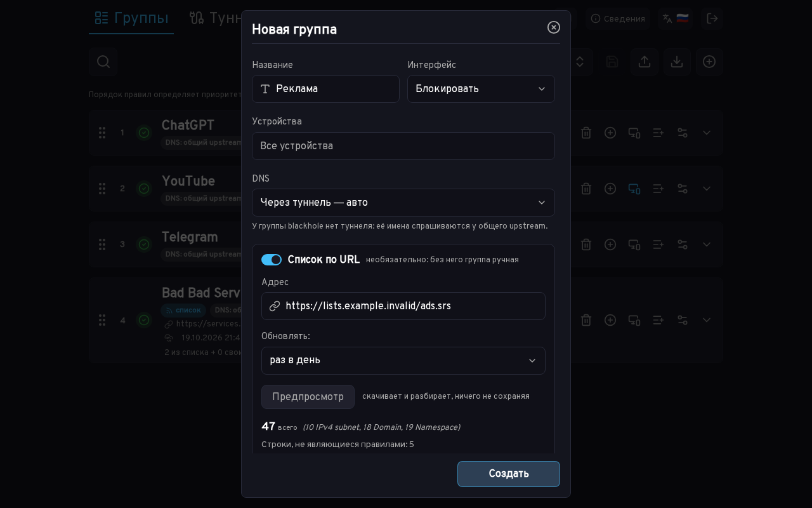The image size is (812, 508).
Task: Click the upload export icon
Action: (x=645, y=62)
